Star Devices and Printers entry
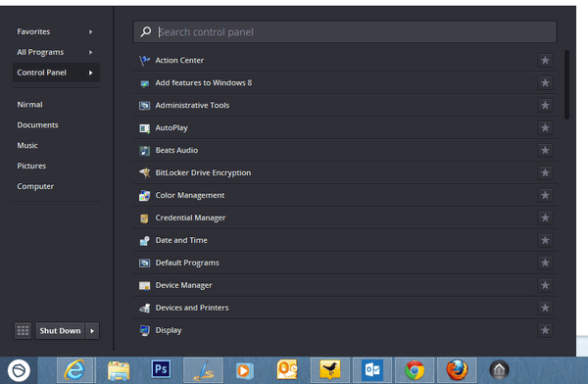The height and width of the screenshot is (384, 588). 545,308
